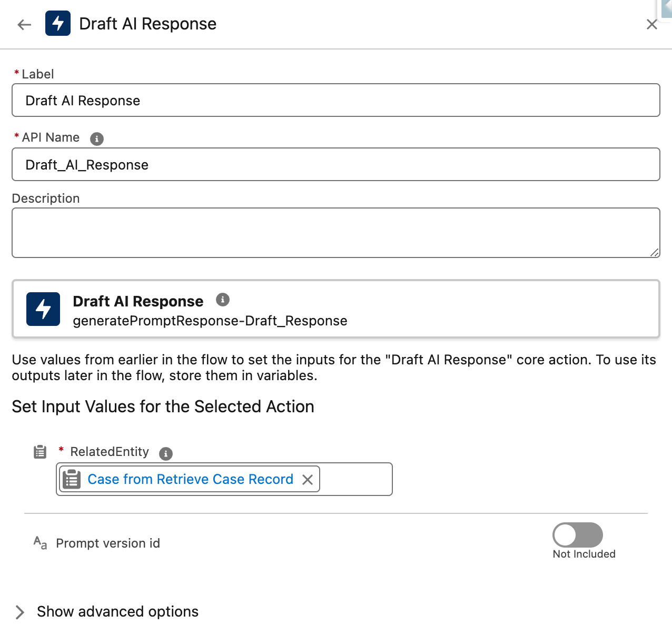Go back using the left arrow
The height and width of the screenshot is (635, 672).
24,24
